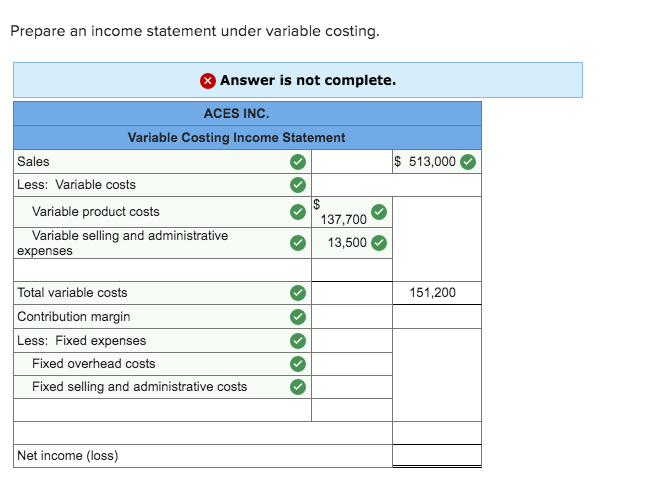Click the green checkmark next to 13,500
The width and height of the screenshot is (648, 487).
[x=379, y=243]
